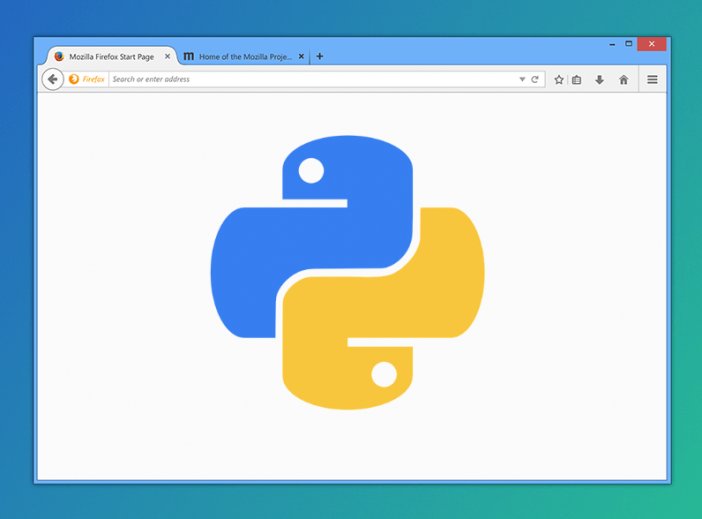The width and height of the screenshot is (702, 519).
Task: Expand the address bar history dropdown
Action: click(522, 79)
